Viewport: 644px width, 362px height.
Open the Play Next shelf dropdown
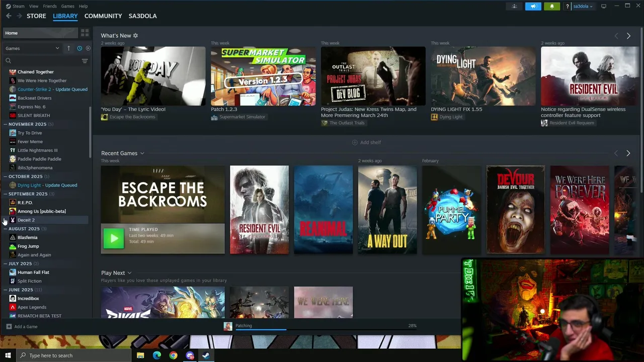(129, 273)
